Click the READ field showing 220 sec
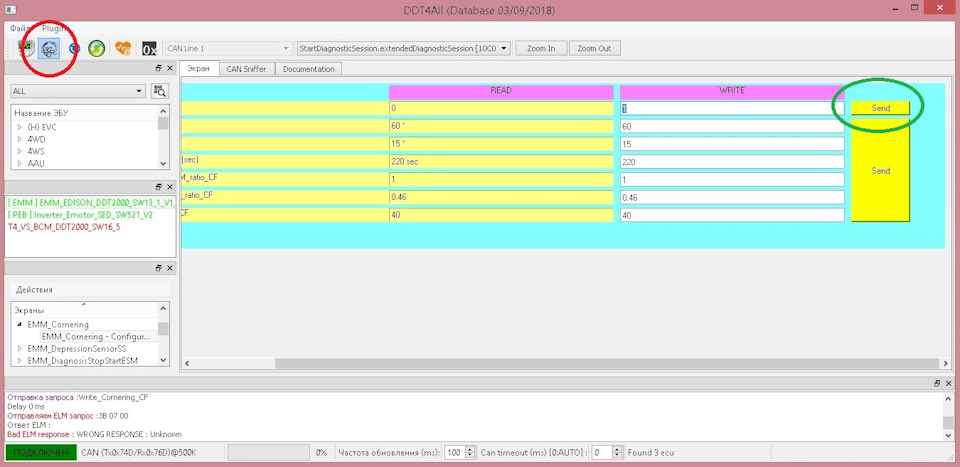This screenshot has height=467, width=960. tap(501, 162)
